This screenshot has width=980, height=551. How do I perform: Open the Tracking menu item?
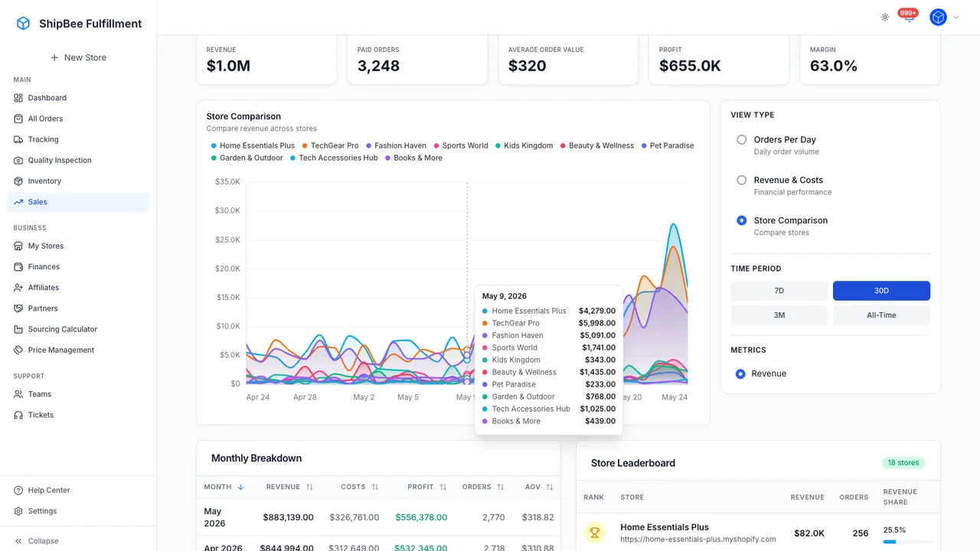click(78, 139)
